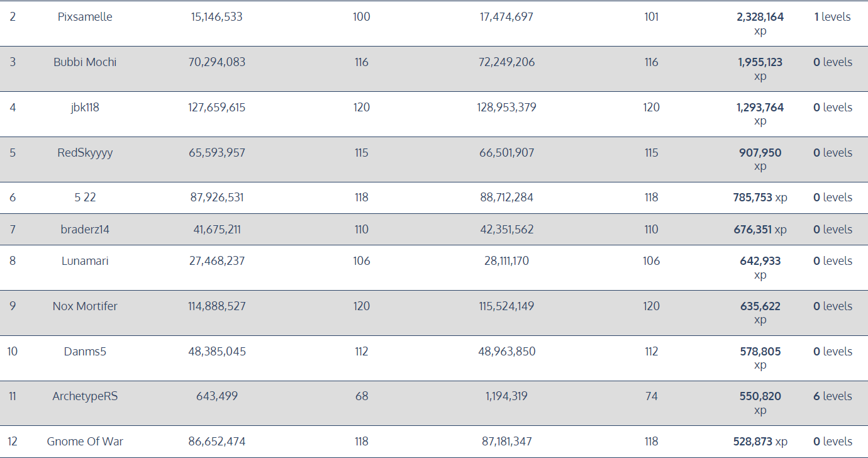Screen dimensions: 868x458
Task: Select the ArchetypeRS player name
Action: [x=85, y=396]
